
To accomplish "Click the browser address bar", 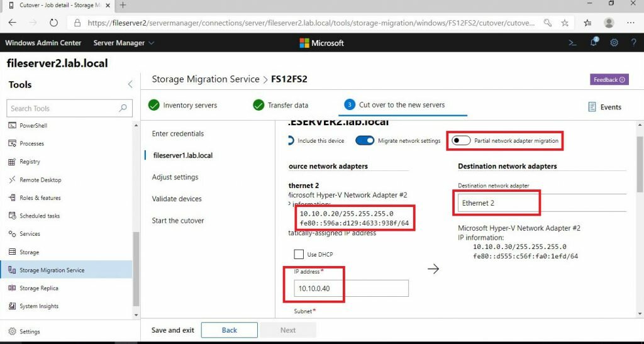I will point(310,23).
